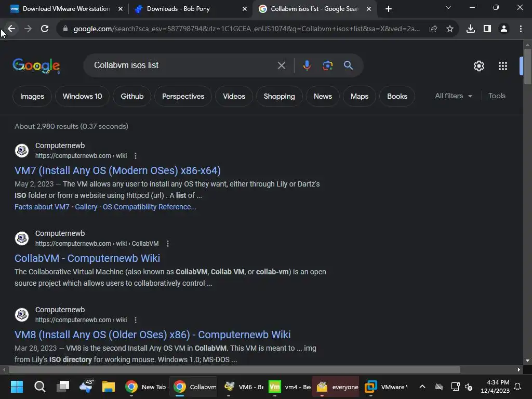Go back using the browser back arrow

(11, 29)
